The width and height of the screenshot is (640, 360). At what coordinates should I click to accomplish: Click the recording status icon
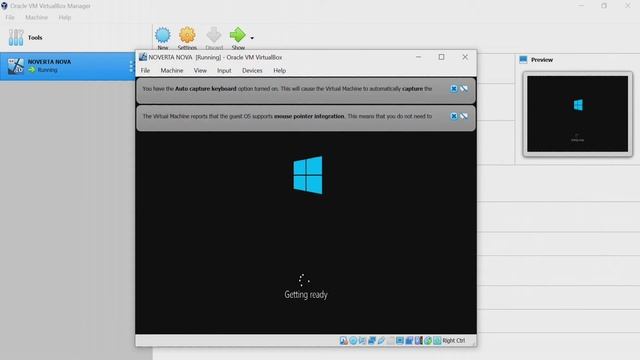(409, 340)
